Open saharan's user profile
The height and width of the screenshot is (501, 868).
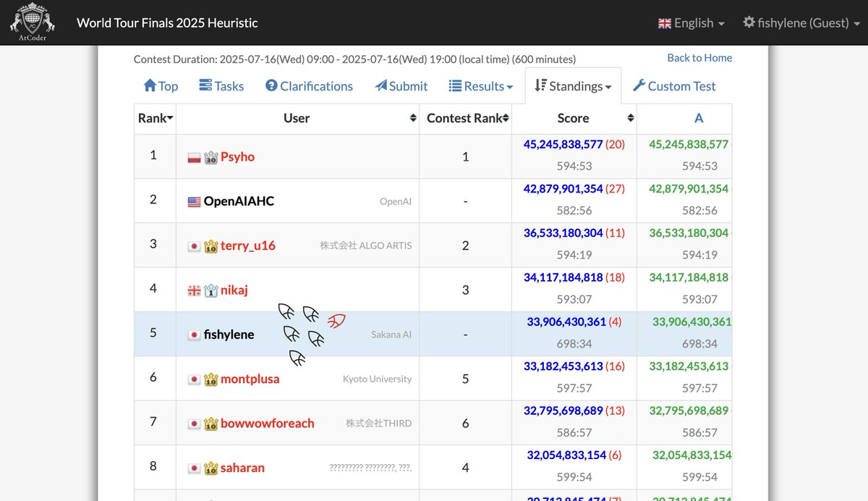[x=242, y=468]
